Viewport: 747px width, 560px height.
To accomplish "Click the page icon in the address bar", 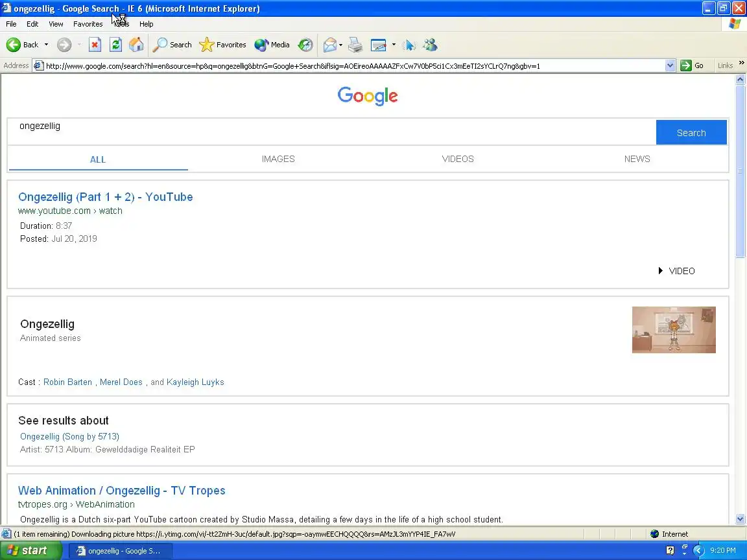I will pyautogui.click(x=39, y=65).
